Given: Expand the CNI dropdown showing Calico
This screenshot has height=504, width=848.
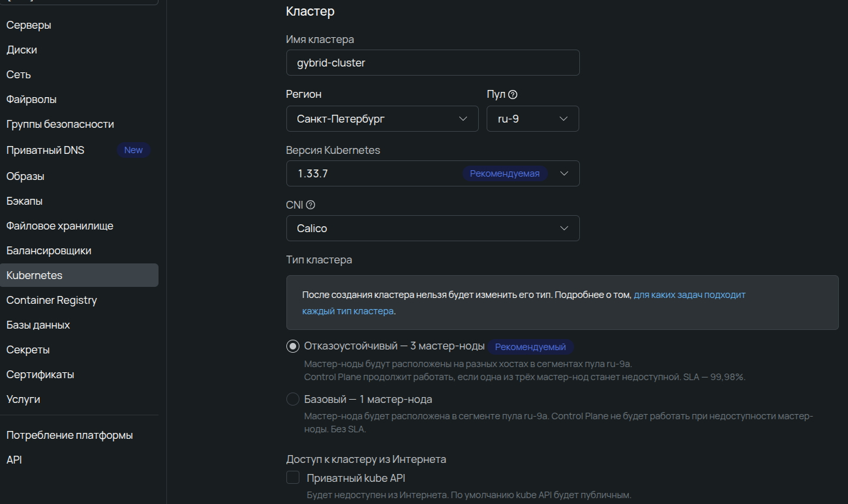Looking at the screenshot, I should tap(432, 228).
